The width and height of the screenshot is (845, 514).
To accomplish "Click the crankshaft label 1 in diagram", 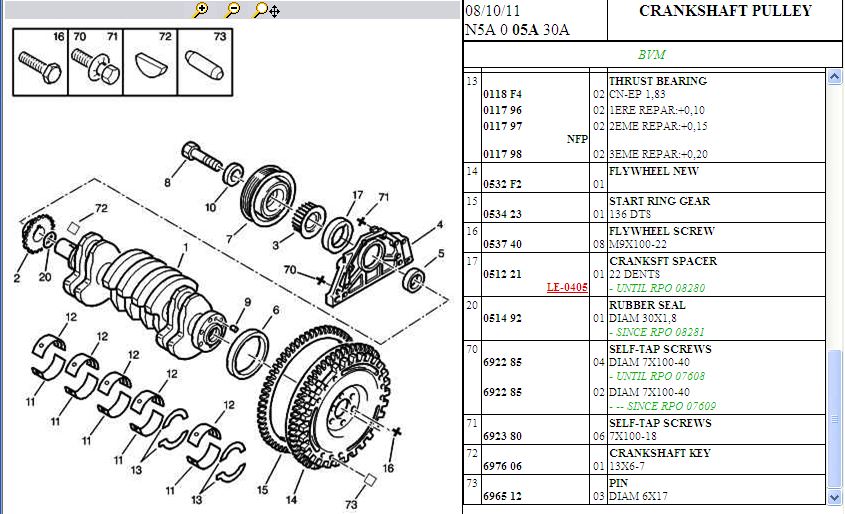I will (184, 246).
